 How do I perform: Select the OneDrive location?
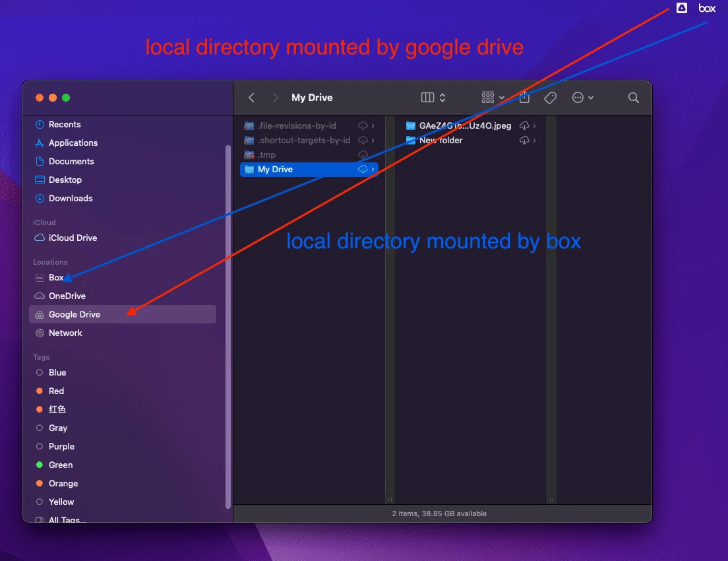click(123, 296)
